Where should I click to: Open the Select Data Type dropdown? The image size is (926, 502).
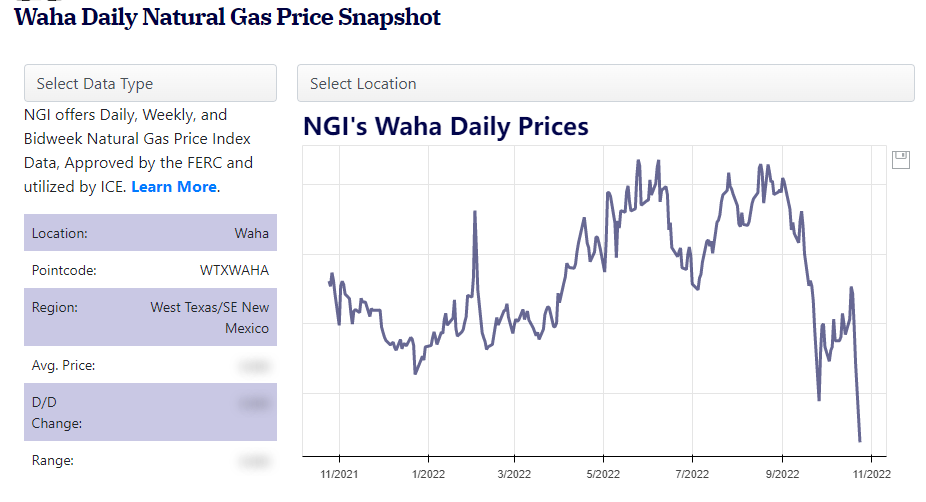pos(150,83)
